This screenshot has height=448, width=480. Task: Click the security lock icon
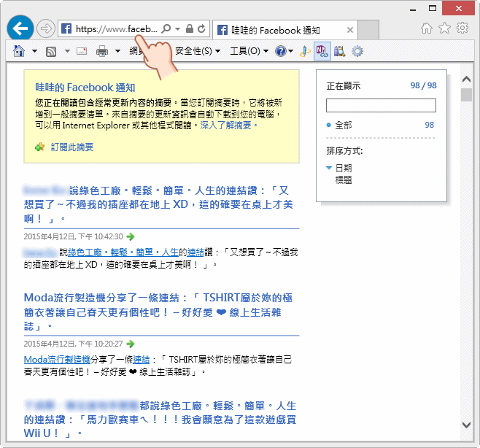[190, 28]
